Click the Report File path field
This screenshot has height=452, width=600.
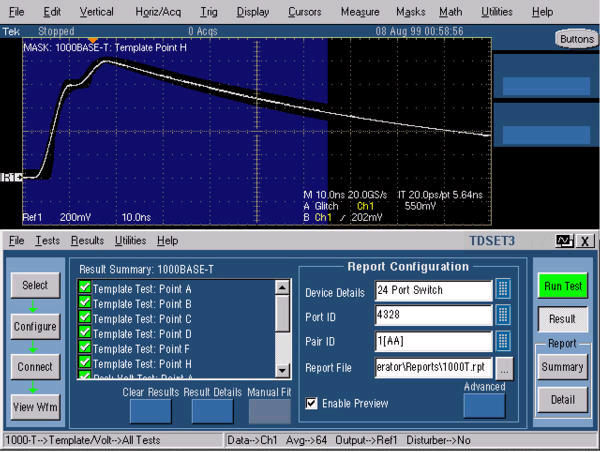click(x=434, y=367)
